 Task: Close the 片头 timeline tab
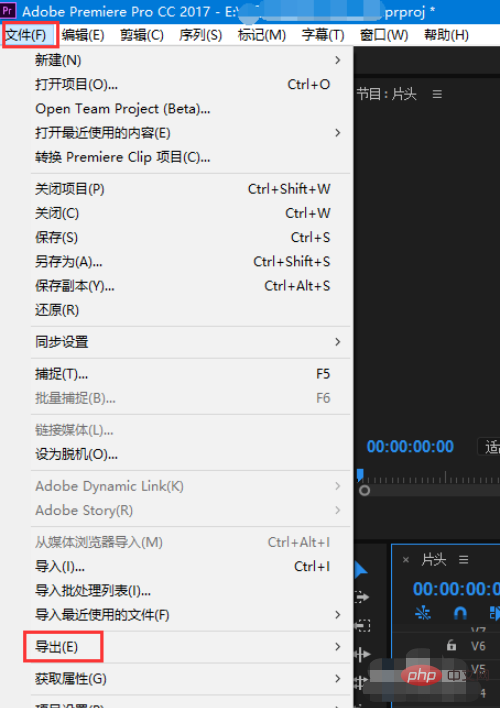pyautogui.click(x=406, y=560)
